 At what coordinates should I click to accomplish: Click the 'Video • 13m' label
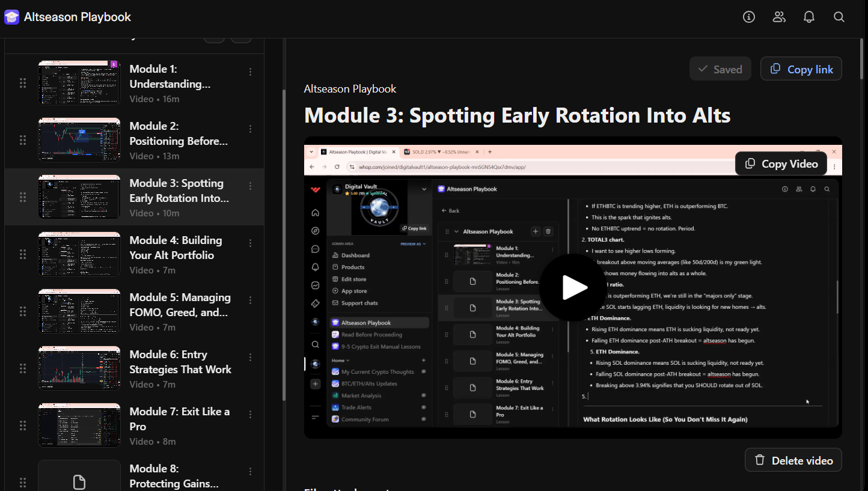pos(154,156)
